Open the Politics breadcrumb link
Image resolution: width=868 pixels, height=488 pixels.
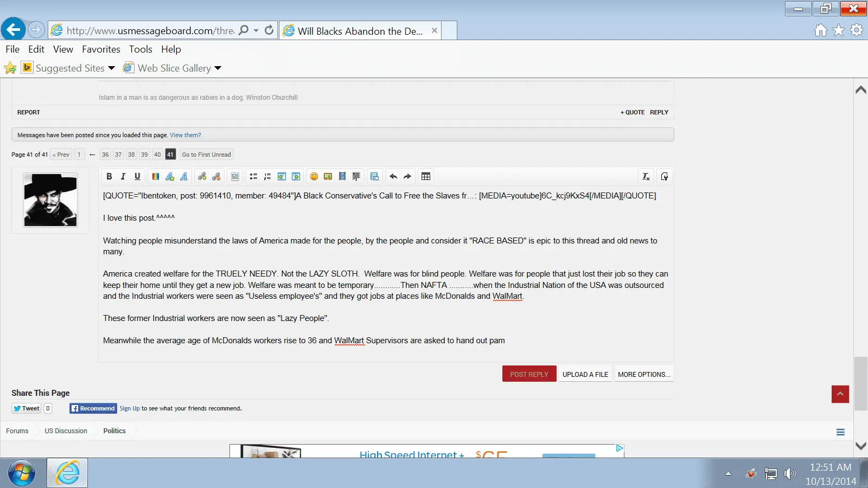114,431
